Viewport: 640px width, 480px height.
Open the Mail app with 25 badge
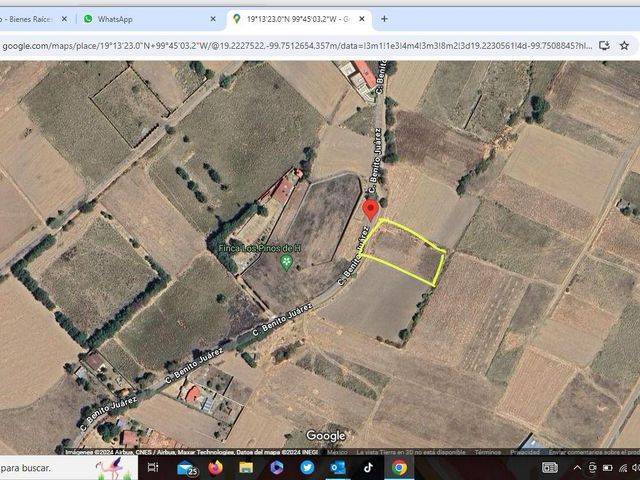coord(187,468)
